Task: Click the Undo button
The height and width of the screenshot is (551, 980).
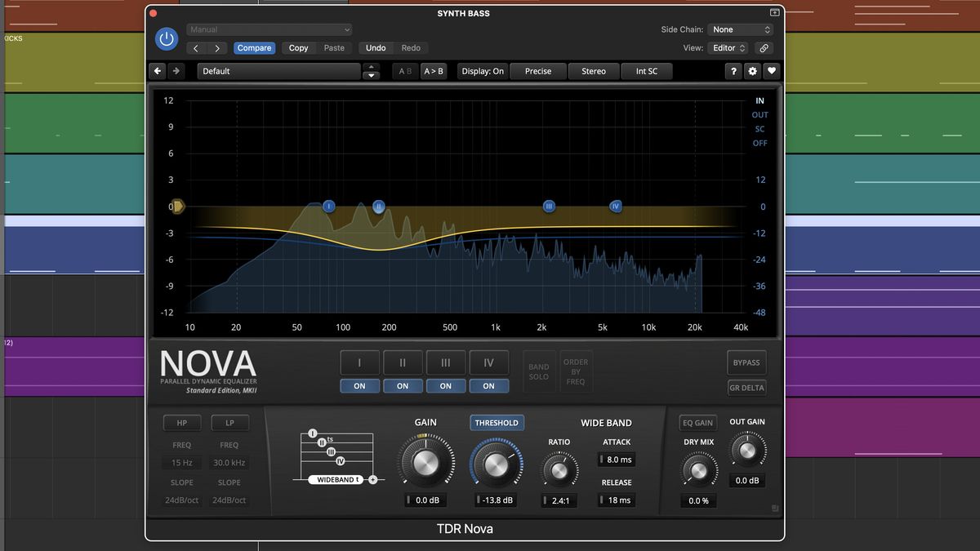Action: pyautogui.click(x=376, y=48)
